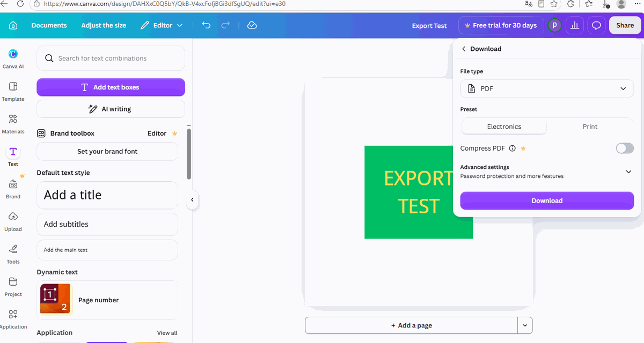The width and height of the screenshot is (644, 343).
Task: Click the Export Test design title
Action: click(429, 26)
